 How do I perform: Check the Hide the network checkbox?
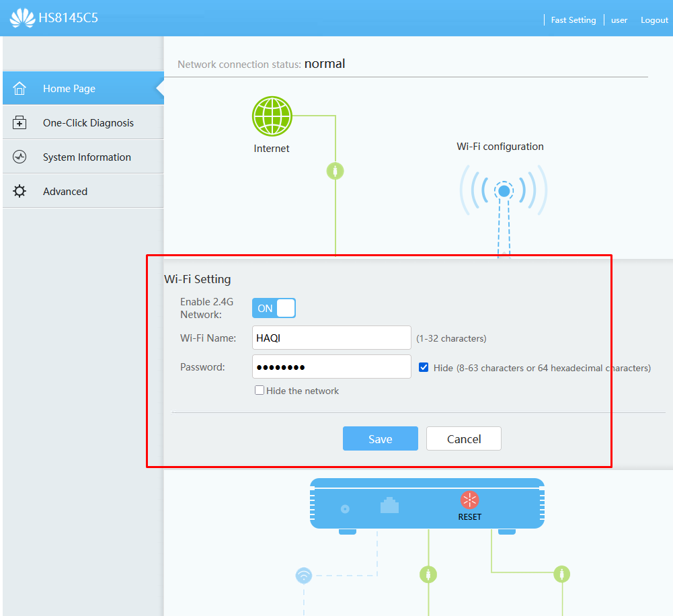[260, 391]
